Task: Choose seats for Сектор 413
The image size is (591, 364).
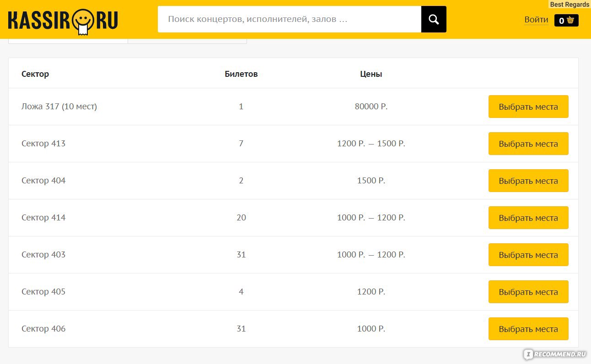Action: [x=528, y=144]
